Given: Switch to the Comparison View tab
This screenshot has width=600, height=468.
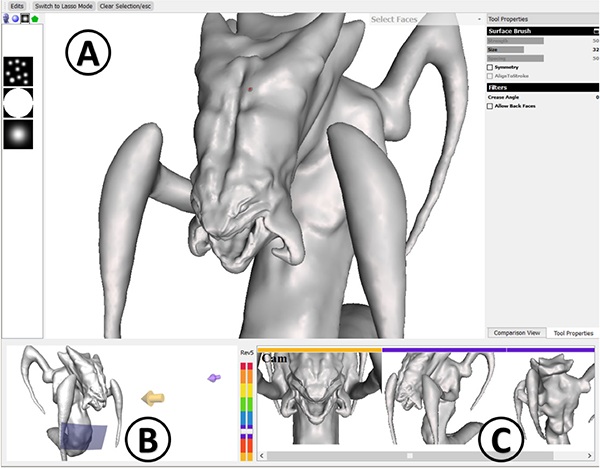Looking at the screenshot, I should tap(516, 332).
